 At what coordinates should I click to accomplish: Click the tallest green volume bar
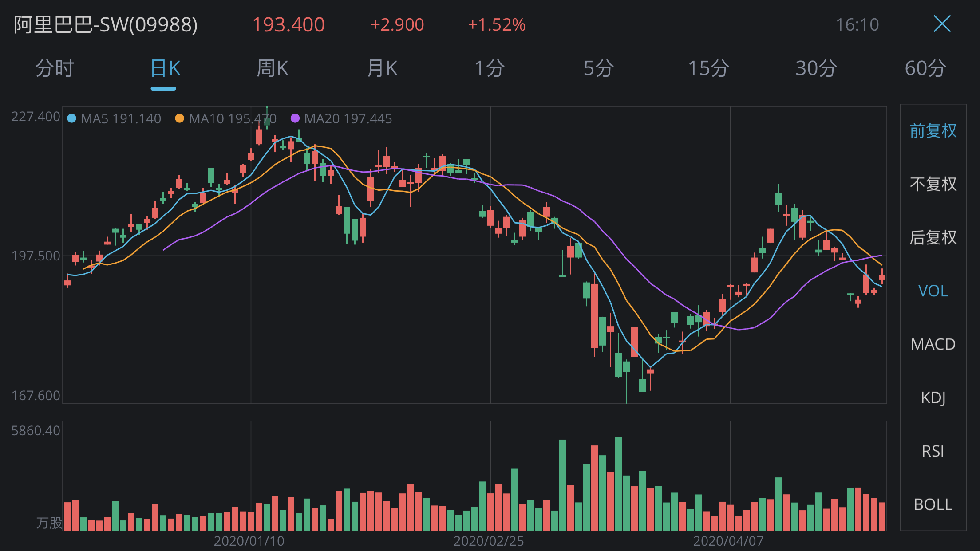(x=618, y=484)
